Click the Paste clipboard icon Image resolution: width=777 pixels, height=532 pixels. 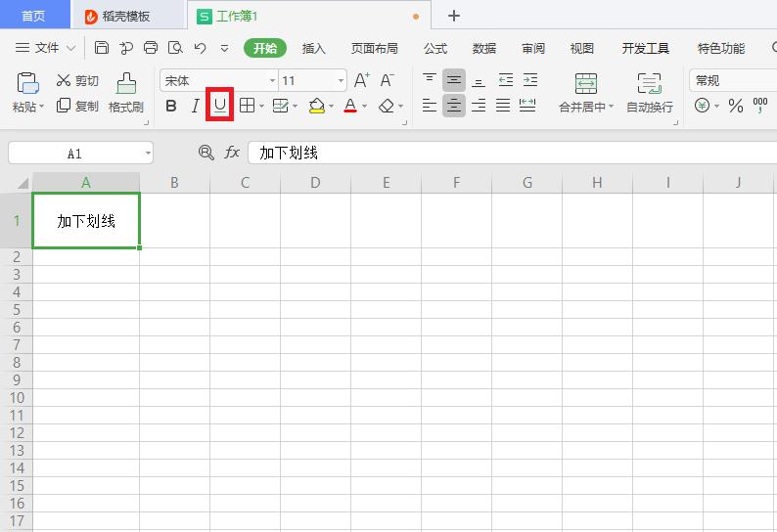(x=27, y=83)
